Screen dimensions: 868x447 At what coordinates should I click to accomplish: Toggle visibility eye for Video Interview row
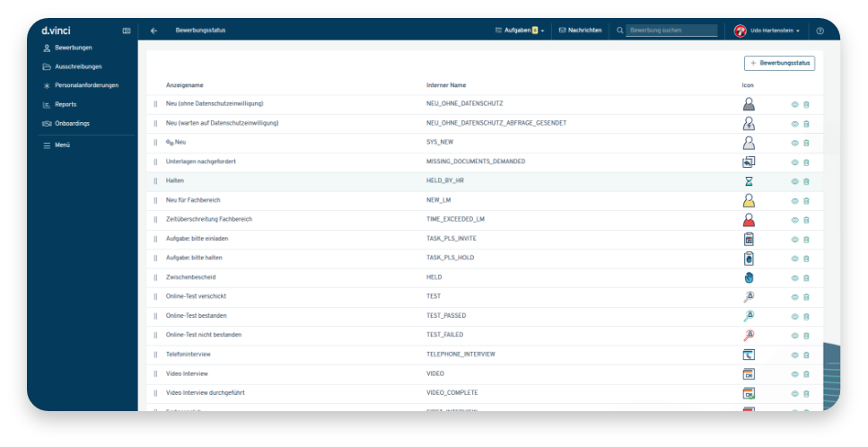tap(794, 374)
